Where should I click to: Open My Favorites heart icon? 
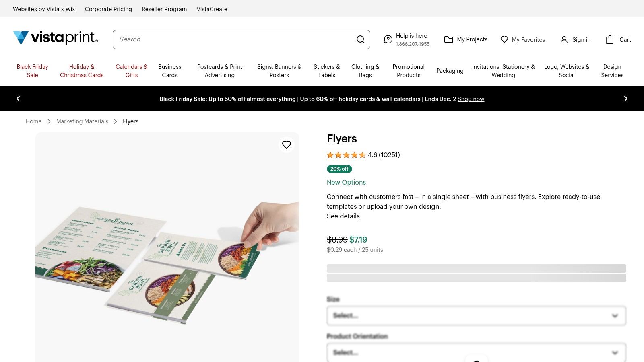[504, 39]
